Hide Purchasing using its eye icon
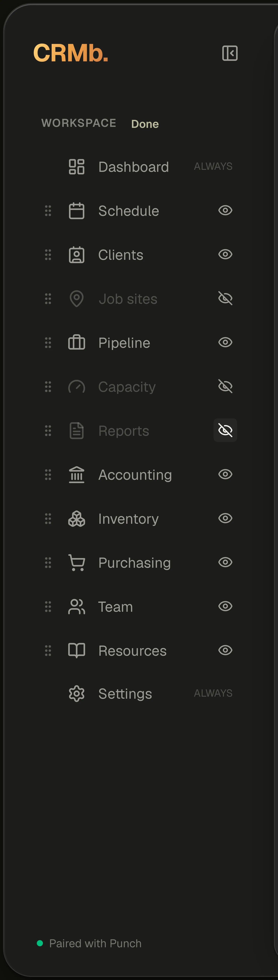The height and width of the screenshot is (980, 278). pos(225,562)
